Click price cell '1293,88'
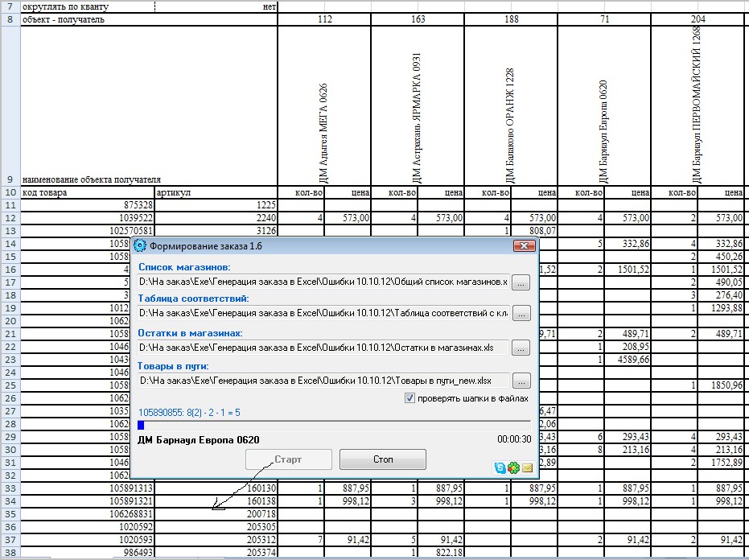The width and height of the screenshot is (749, 560). [x=721, y=308]
